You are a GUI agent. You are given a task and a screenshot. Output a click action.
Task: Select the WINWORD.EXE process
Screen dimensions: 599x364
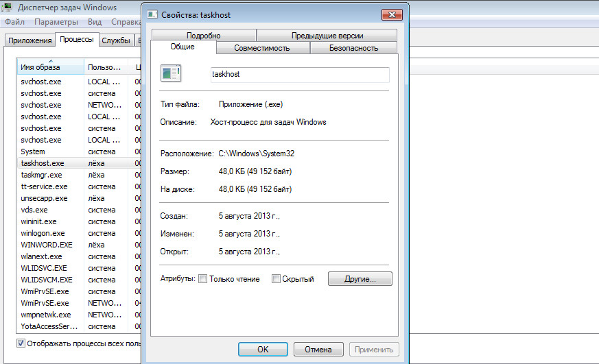79,245
